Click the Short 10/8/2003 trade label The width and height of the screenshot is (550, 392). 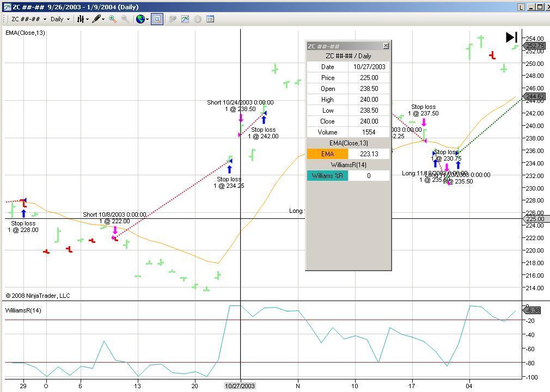pyautogui.click(x=114, y=218)
